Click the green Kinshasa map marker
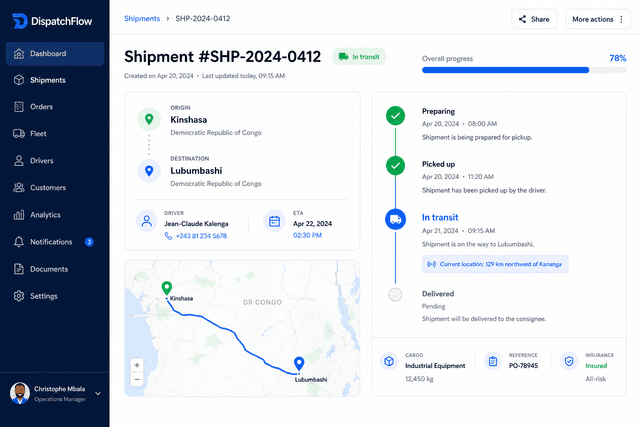This screenshot has width=640, height=427. (x=167, y=288)
